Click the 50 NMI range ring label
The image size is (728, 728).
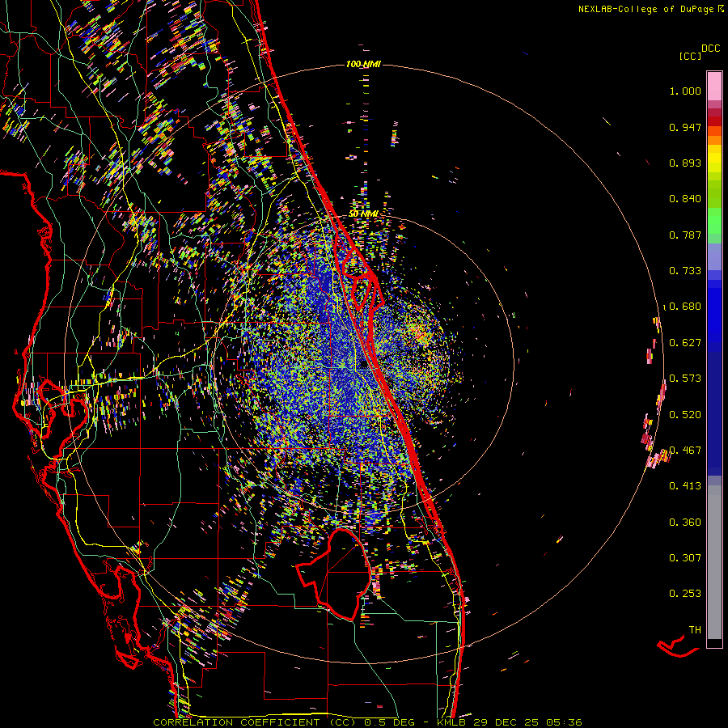point(363,214)
